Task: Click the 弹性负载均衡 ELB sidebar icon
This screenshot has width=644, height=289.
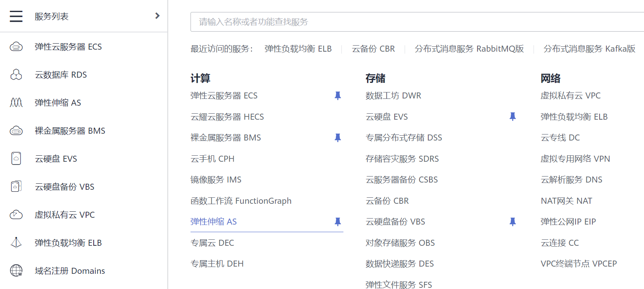Action: (x=16, y=243)
